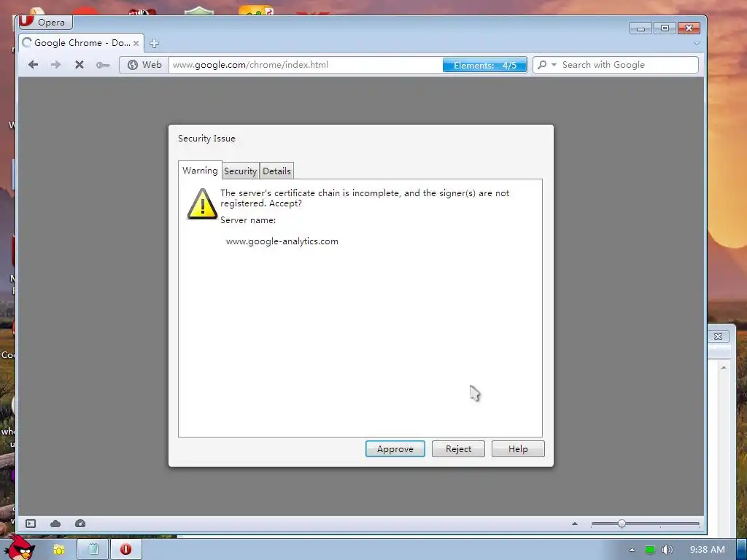Switch to the Security tab

[240, 171]
